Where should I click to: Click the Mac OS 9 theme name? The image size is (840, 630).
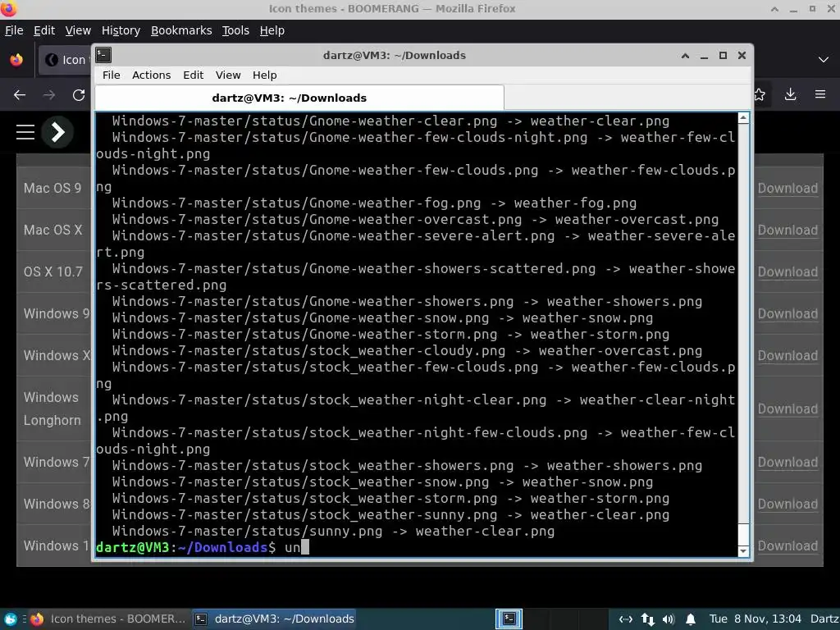(52, 188)
